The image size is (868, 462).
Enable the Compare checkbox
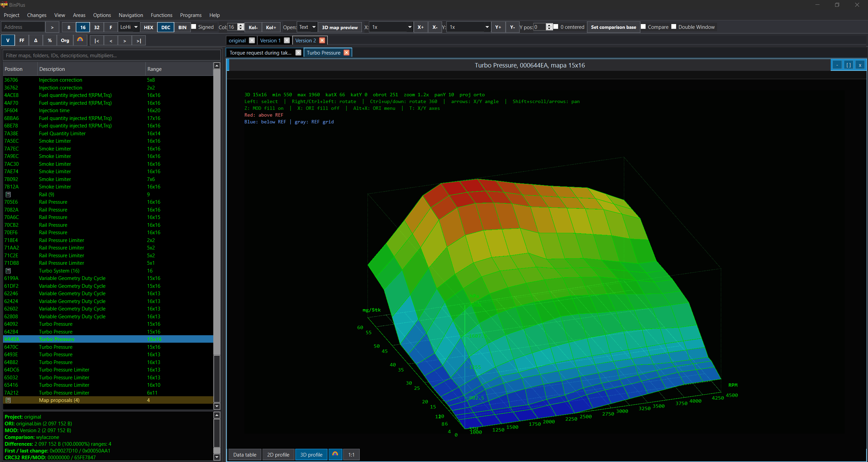[x=643, y=26]
